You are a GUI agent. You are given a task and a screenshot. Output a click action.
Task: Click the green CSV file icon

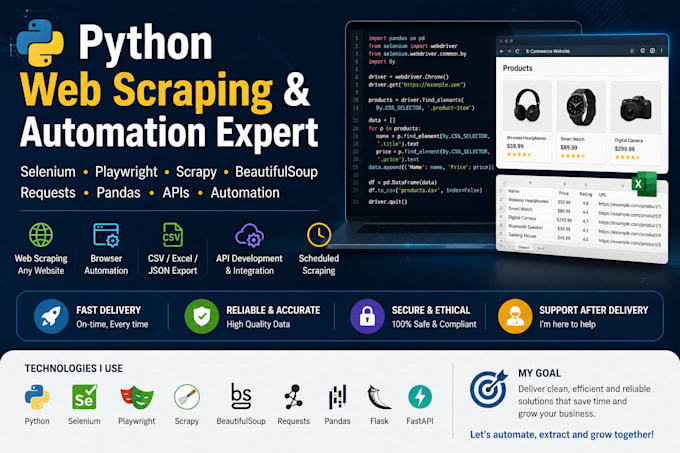click(x=172, y=235)
